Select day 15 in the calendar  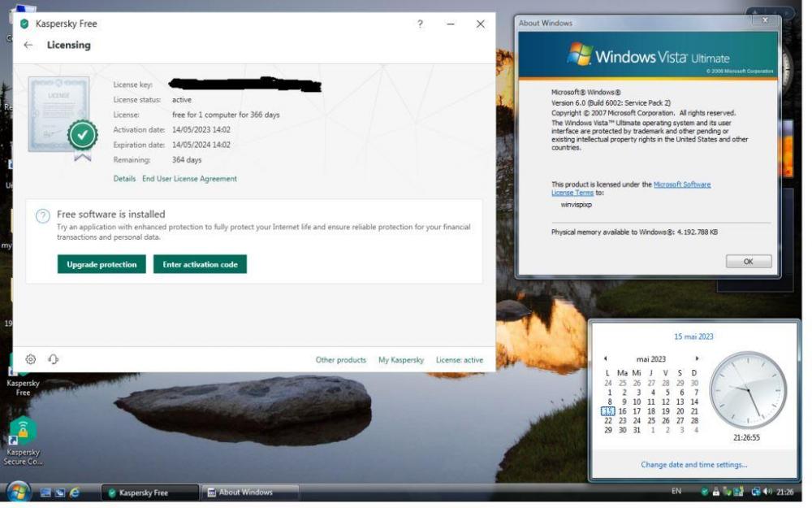coord(608,411)
